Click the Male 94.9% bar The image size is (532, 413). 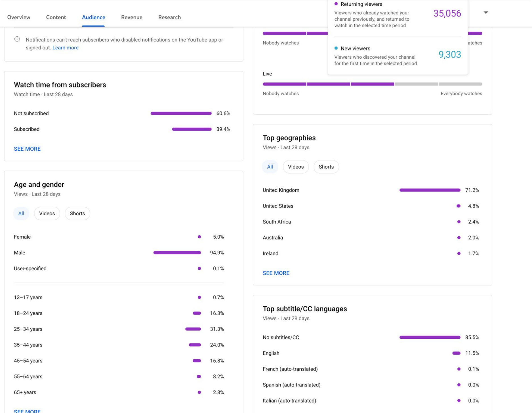point(177,252)
